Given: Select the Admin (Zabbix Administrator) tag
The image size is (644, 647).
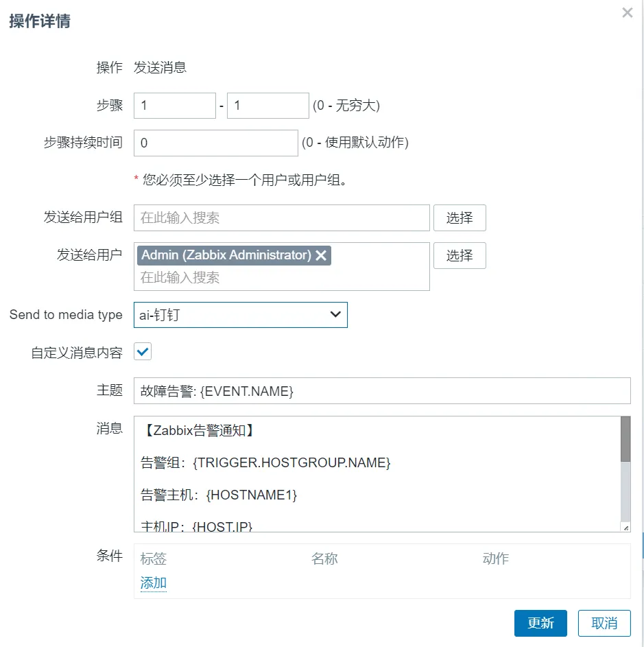Looking at the screenshot, I should 226,255.
